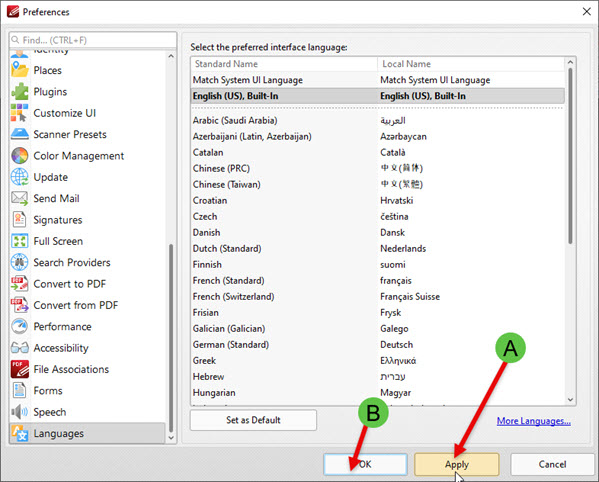599x482 pixels.
Task: Click the language list scroll up arrow
Action: tap(570, 62)
